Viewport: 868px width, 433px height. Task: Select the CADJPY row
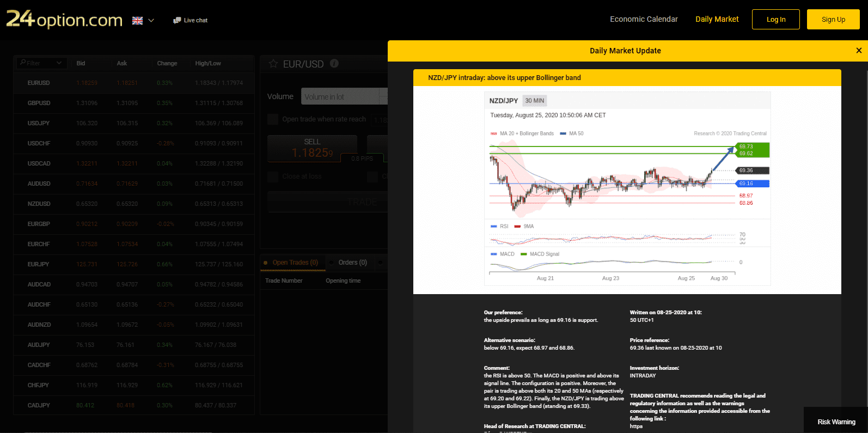pyautogui.click(x=134, y=405)
